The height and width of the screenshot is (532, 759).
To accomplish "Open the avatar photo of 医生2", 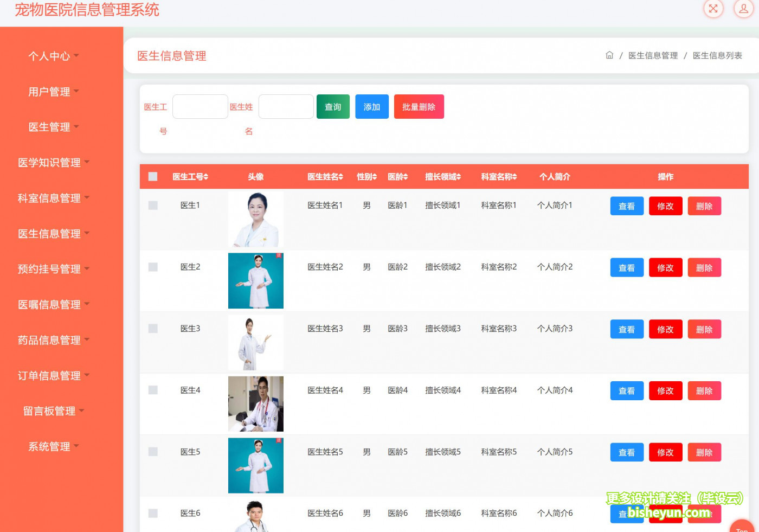I will coord(256,281).
